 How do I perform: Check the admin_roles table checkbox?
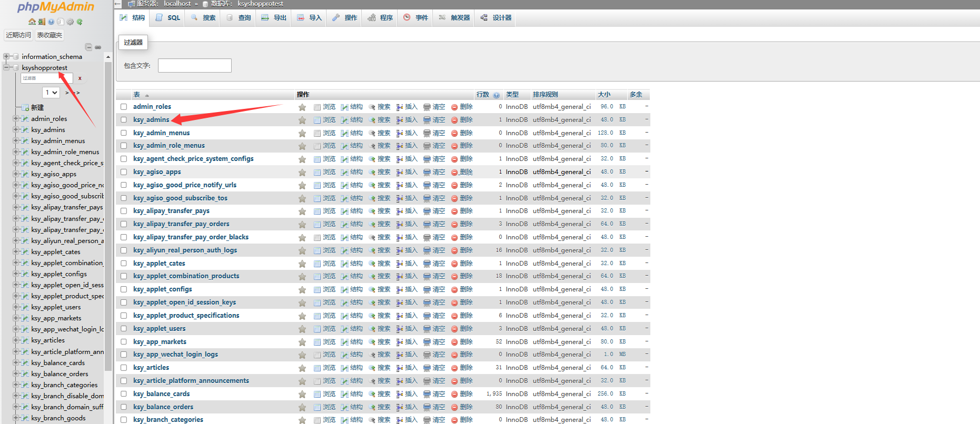pyautogui.click(x=124, y=107)
